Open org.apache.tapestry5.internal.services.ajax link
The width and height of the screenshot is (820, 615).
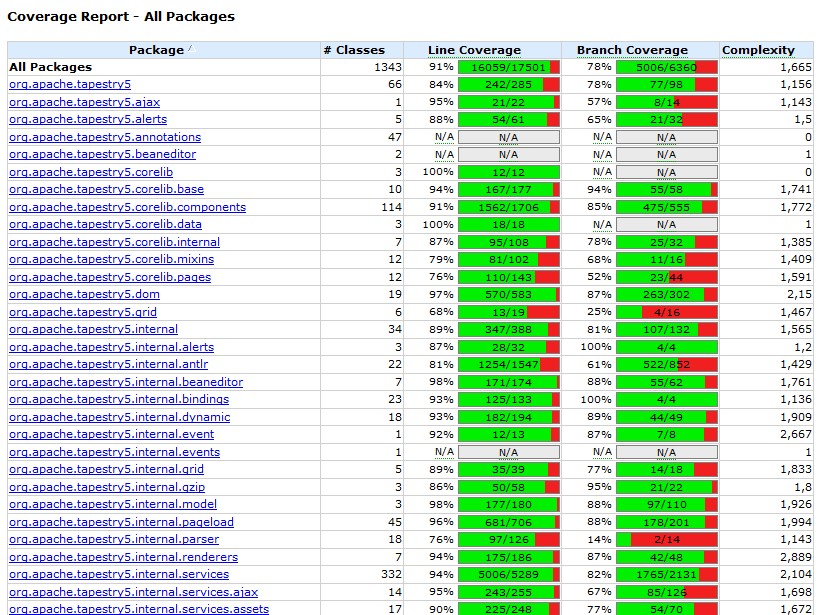tap(133, 593)
